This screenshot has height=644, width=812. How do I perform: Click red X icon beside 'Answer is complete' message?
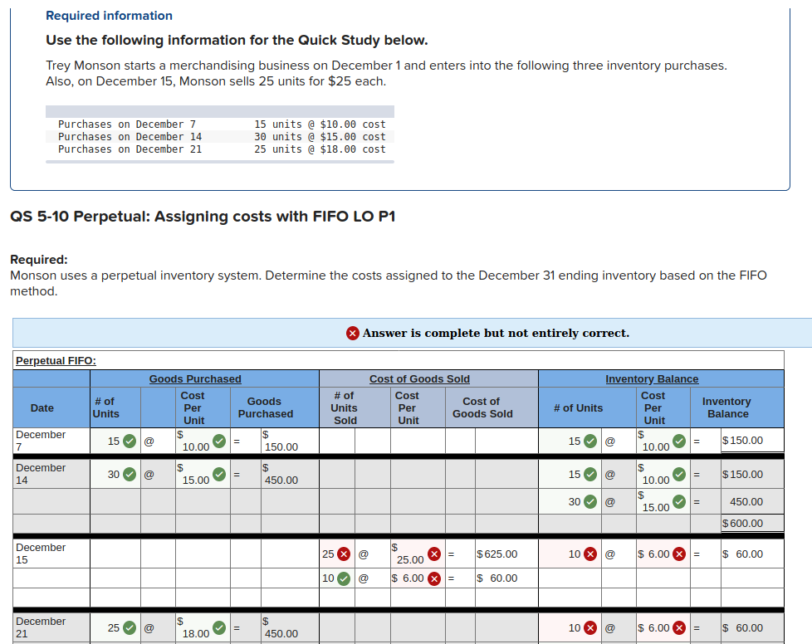[353, 333]
